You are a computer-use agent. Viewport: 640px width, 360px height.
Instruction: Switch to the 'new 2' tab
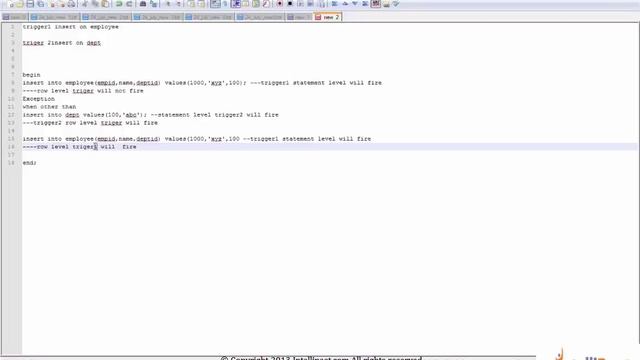tap(327, 17)
